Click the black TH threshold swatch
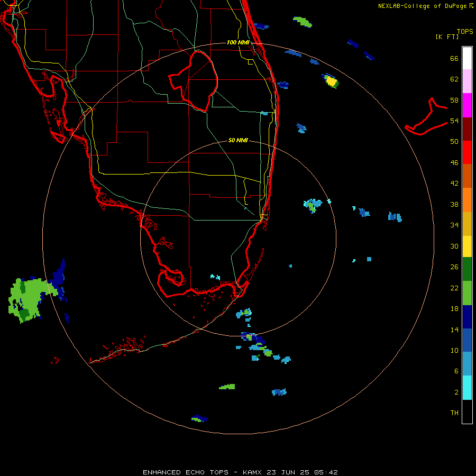476x476 pixels. pyautogui.click(x=467, y=411)
